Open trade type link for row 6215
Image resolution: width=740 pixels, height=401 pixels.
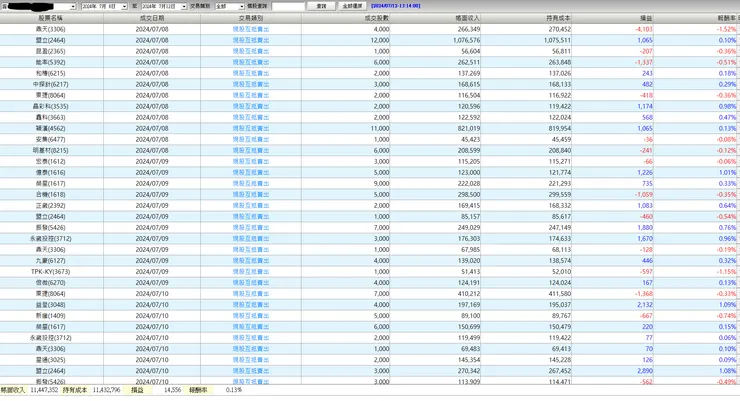point(251,73)
